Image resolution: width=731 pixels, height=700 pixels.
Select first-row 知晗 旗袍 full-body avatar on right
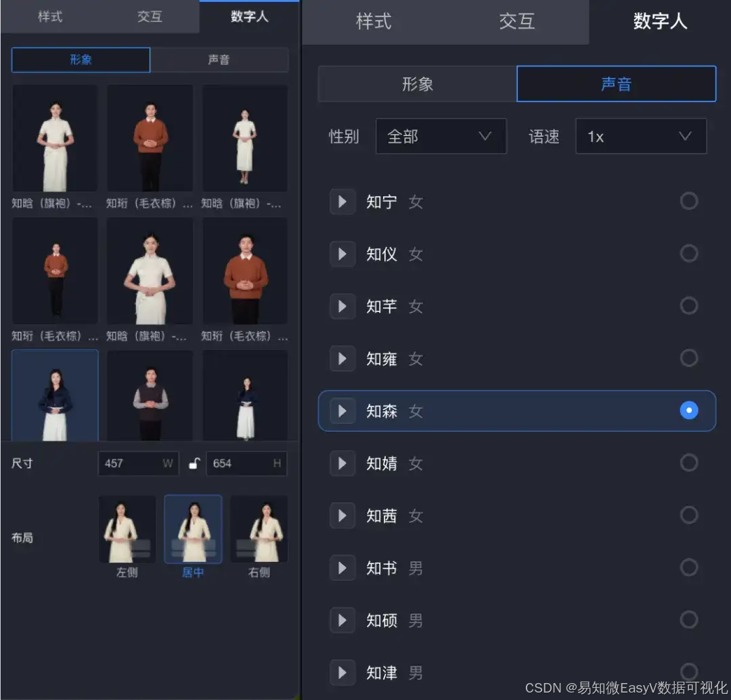click(245, 138)
